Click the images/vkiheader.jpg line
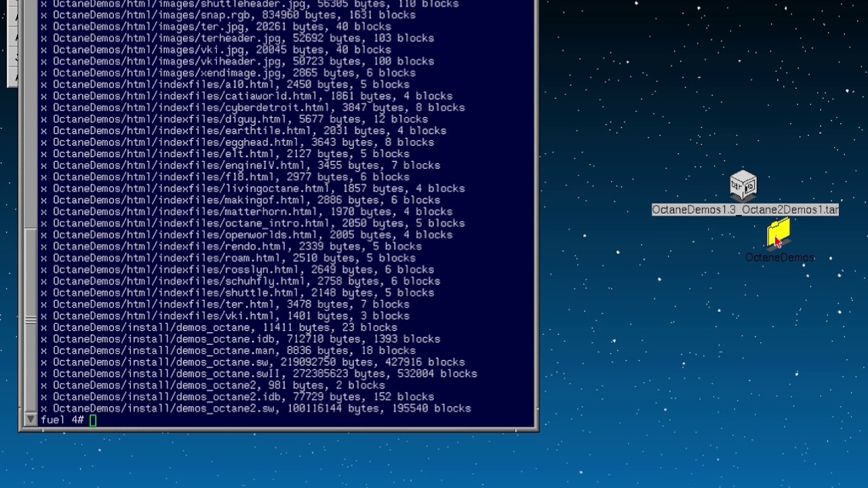This screenshot has height=488, width=868. [x=237, y=62]
